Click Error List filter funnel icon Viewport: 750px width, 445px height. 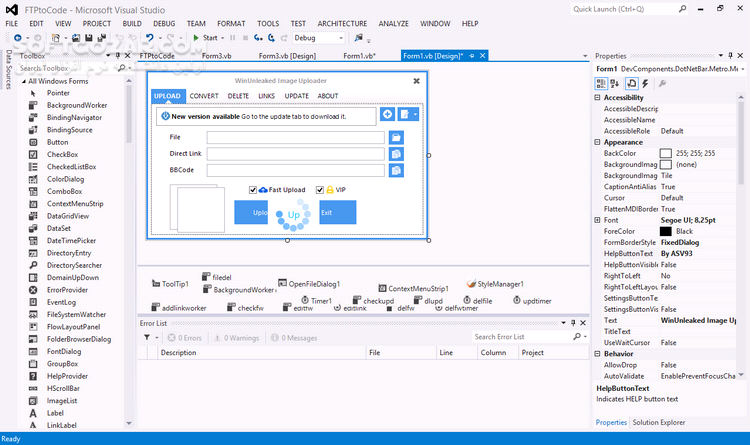(x=147, y=337)
